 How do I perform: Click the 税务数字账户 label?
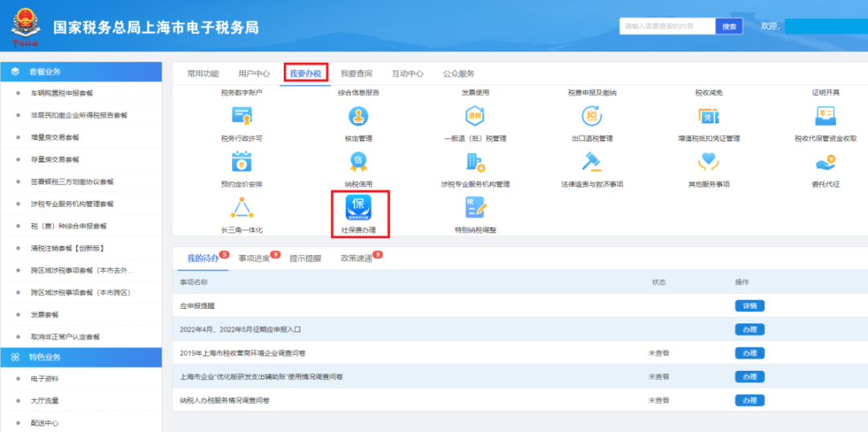[242, 93]
